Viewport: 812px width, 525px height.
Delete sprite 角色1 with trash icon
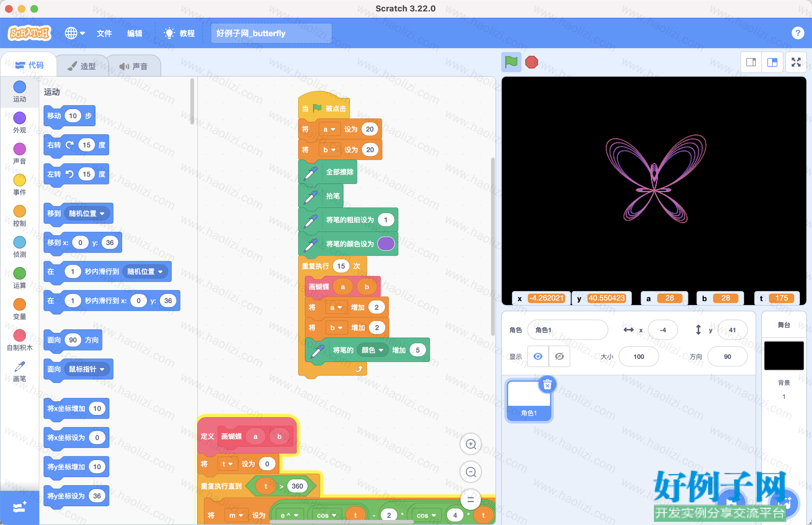pyautogui.click(x=547, y=385)
